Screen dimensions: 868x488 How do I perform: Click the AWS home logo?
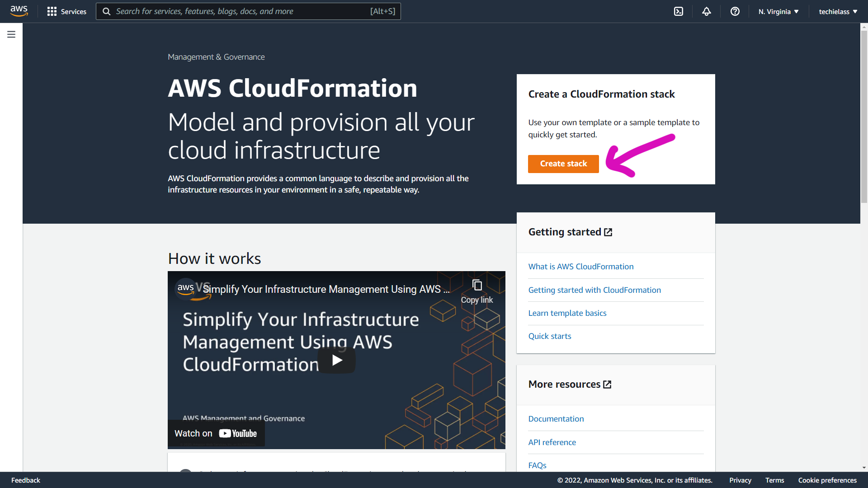click(x=19, y=11)
